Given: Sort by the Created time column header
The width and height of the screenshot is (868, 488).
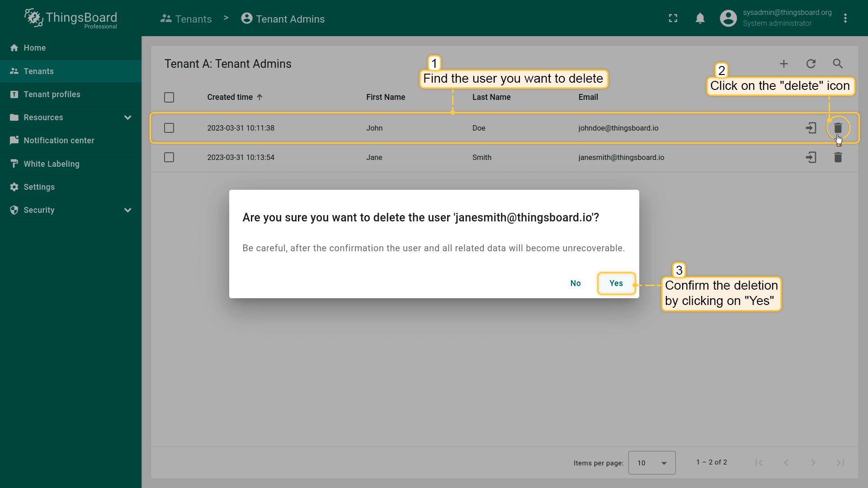Looking at the screenshot, I should (230, 97).
